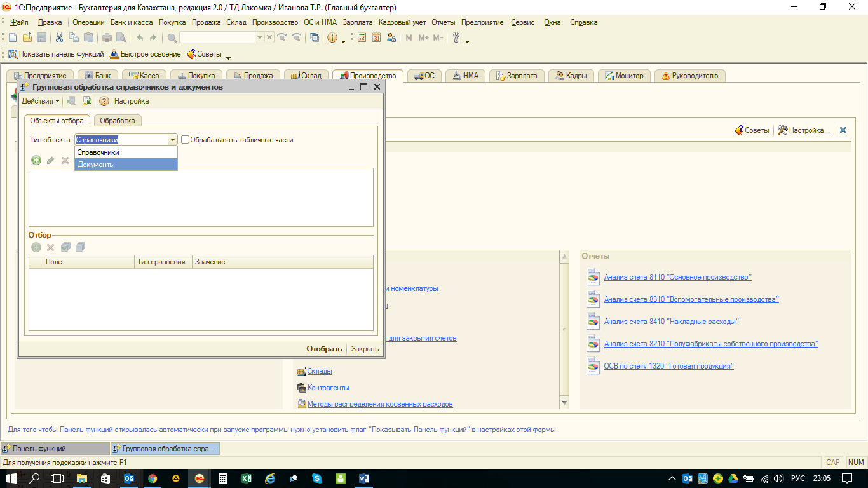Click the scroll-down arrow of the links list
This screenshot has height=488, width=868.
[564, 403]
